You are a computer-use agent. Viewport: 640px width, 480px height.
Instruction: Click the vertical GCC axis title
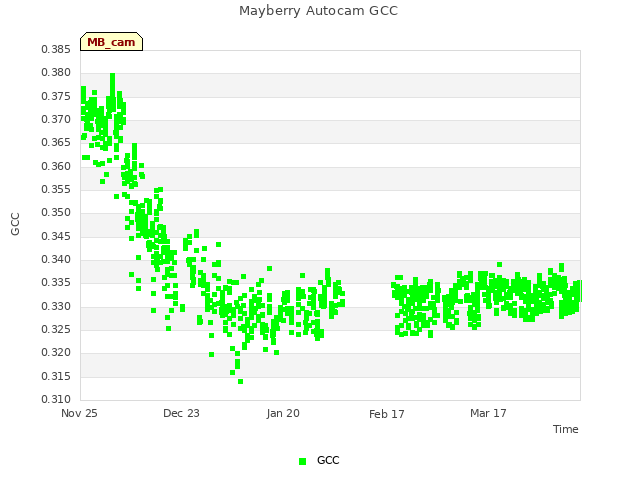pos(15,224)
